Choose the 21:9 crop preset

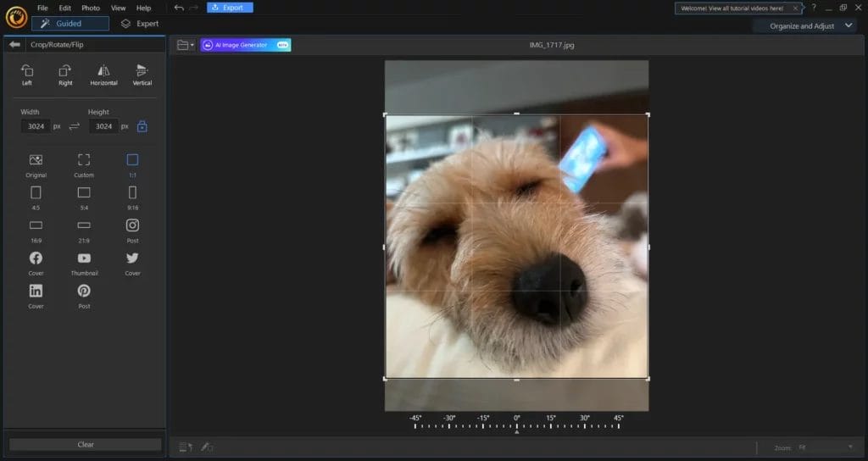(x=84, y=230)
